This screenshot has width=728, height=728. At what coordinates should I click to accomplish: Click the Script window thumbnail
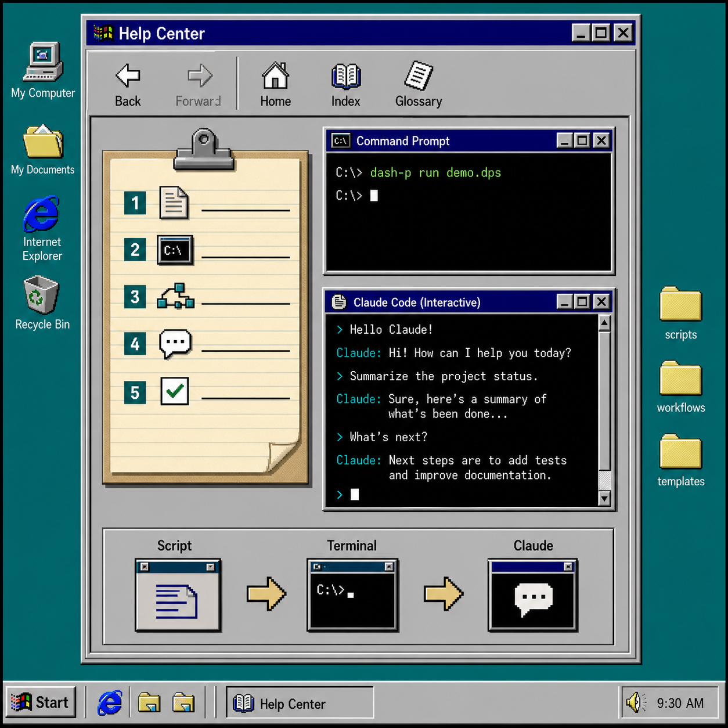pos(178,595)
